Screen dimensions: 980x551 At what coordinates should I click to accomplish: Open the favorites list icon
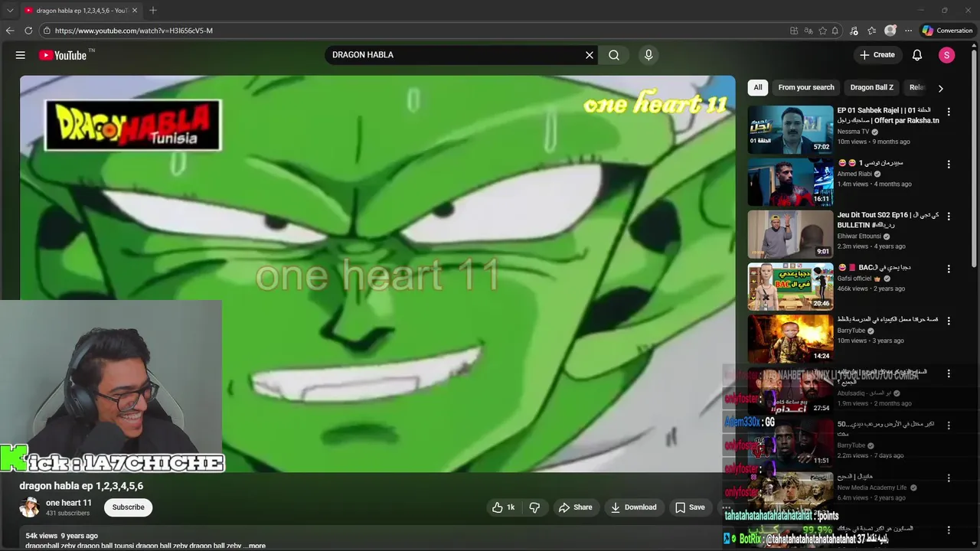coord(872,31)
